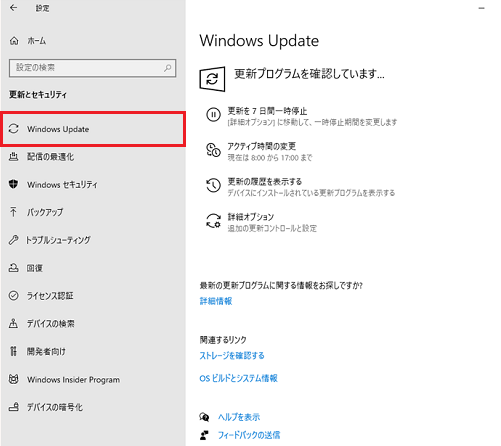Click the 更新とセキュリティ section heading

click(x=38, y=95)
